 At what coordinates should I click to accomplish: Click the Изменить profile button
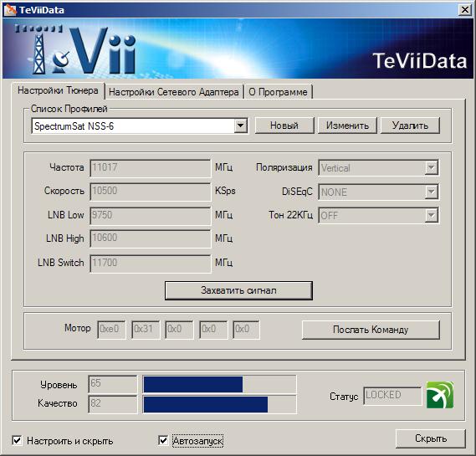[x=347, y=126]
